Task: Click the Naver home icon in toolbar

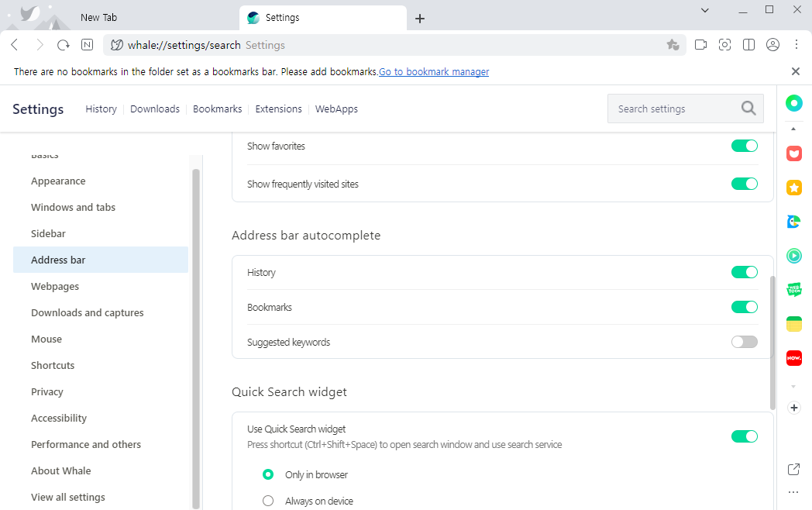Action: (x=87, y=45)
